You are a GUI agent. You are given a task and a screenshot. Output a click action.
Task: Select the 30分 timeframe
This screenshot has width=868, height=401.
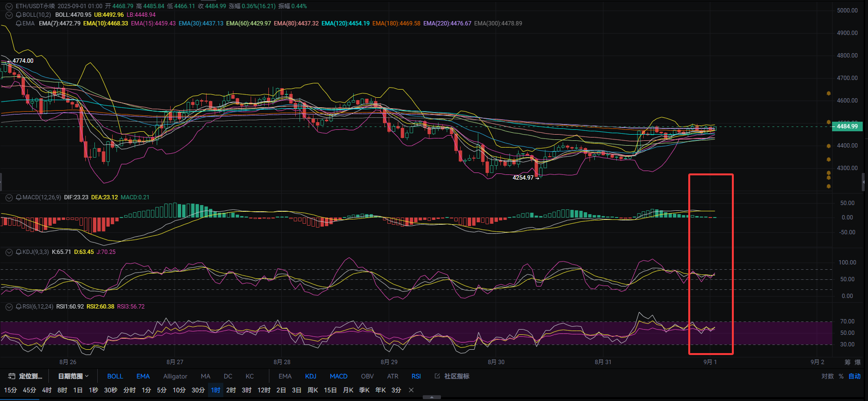coord(198,390)
